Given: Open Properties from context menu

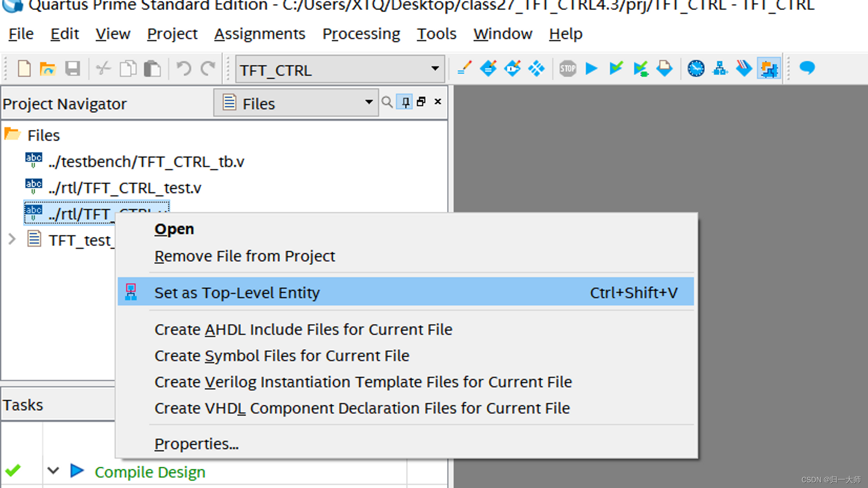Looking at the screenshot, I should click(x=406, y=444).
